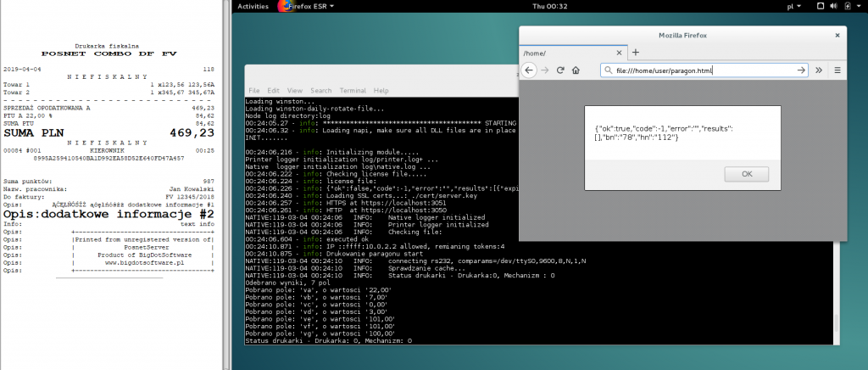This screenshot has width=868, height=370.
Task: Confirm the alert dialog with OK
Action: 746,174
